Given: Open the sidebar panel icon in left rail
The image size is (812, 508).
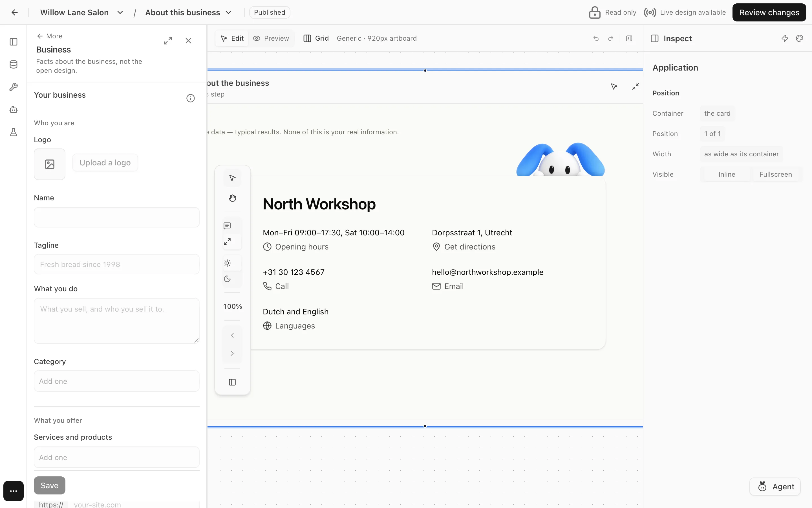Looking at the screenshot, I should (x=14, y=42).
